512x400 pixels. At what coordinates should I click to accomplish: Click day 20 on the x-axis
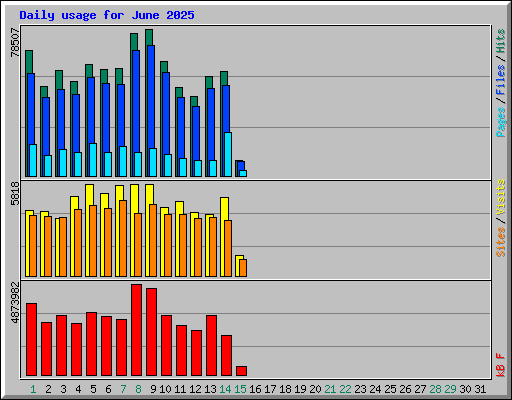tap(315, 389)
